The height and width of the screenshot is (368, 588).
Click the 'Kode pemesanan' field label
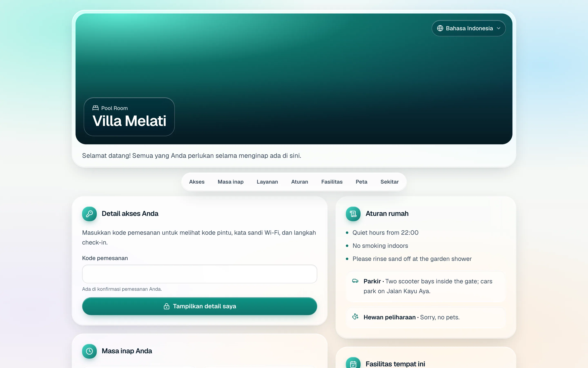point(105,258)
